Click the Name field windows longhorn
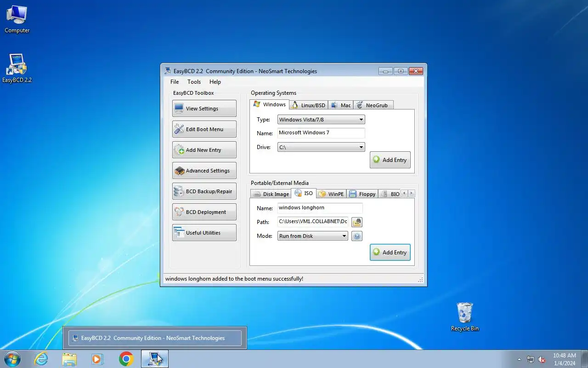588x368 pixels. [x=320, y=208]
